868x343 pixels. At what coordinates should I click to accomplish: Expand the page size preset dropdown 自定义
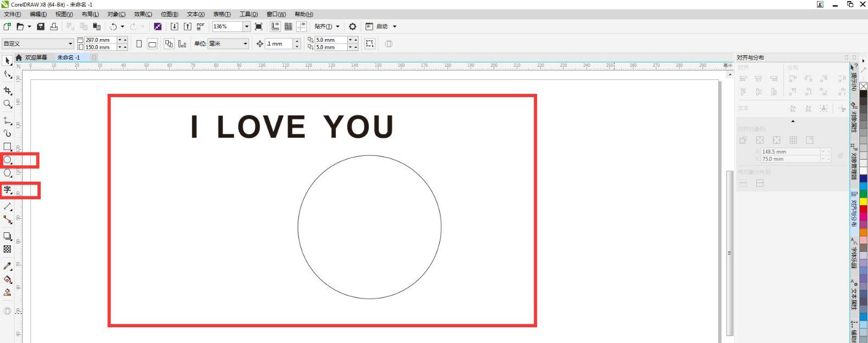point(70,44)
